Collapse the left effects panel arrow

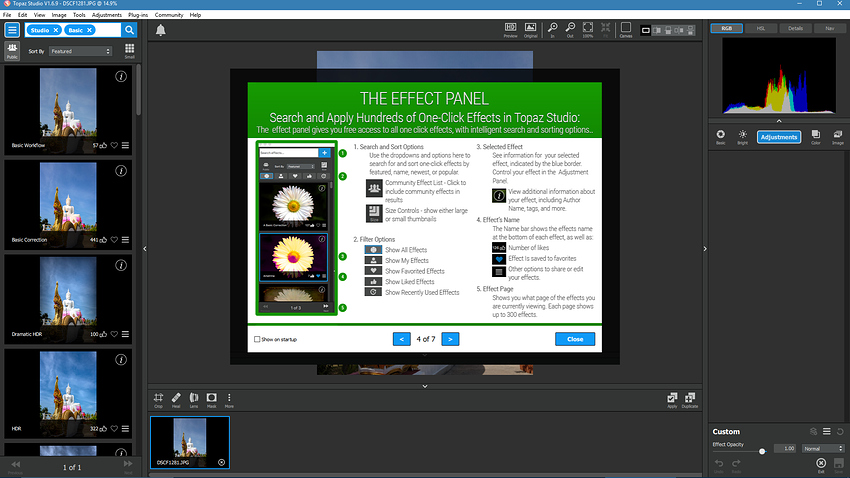click(145, 249)
